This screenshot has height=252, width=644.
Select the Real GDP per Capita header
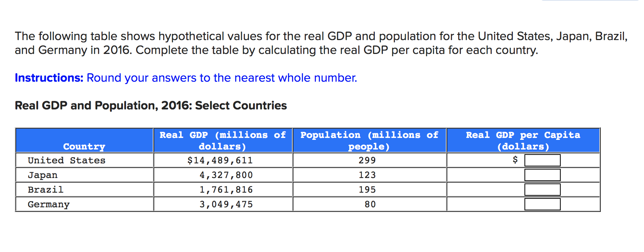(523, 140)
